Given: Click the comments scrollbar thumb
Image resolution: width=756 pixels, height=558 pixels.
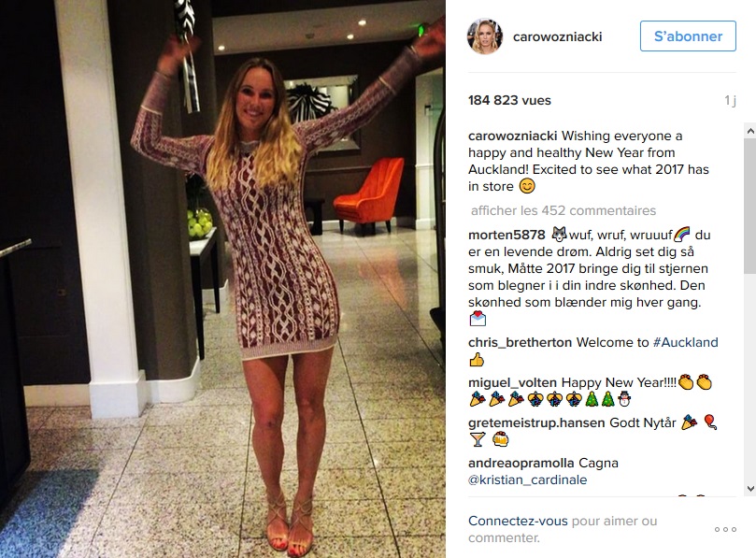Looking at the screenshot, I should [x=750, y=206].
